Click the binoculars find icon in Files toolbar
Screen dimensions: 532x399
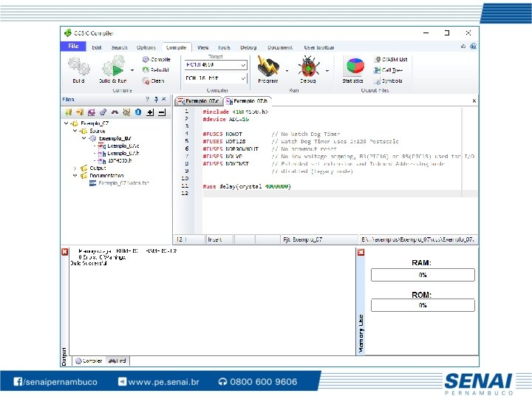(x=115, y=112)
